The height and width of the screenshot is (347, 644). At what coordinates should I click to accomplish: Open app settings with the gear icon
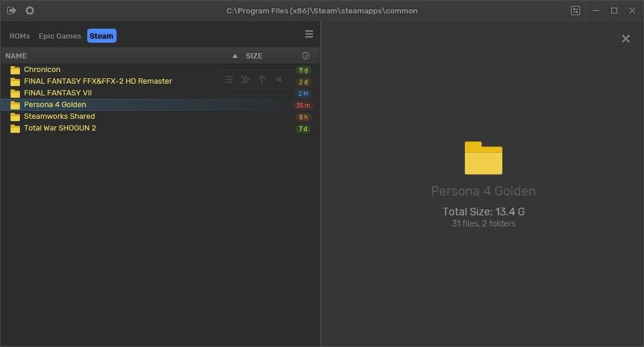[x=29, y=10]
